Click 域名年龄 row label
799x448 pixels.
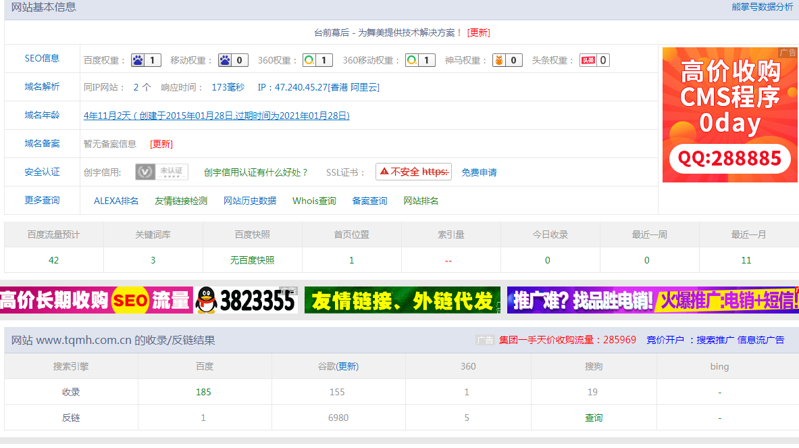[42, 115]
